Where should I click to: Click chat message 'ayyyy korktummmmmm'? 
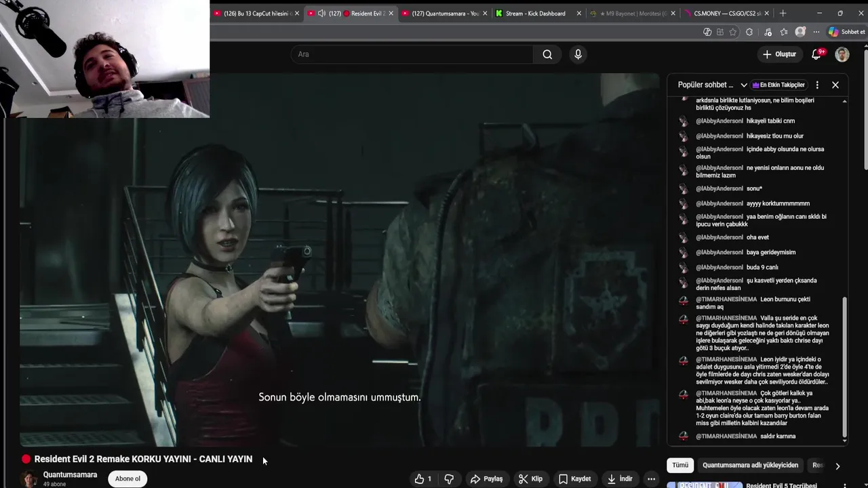[778, 203]
